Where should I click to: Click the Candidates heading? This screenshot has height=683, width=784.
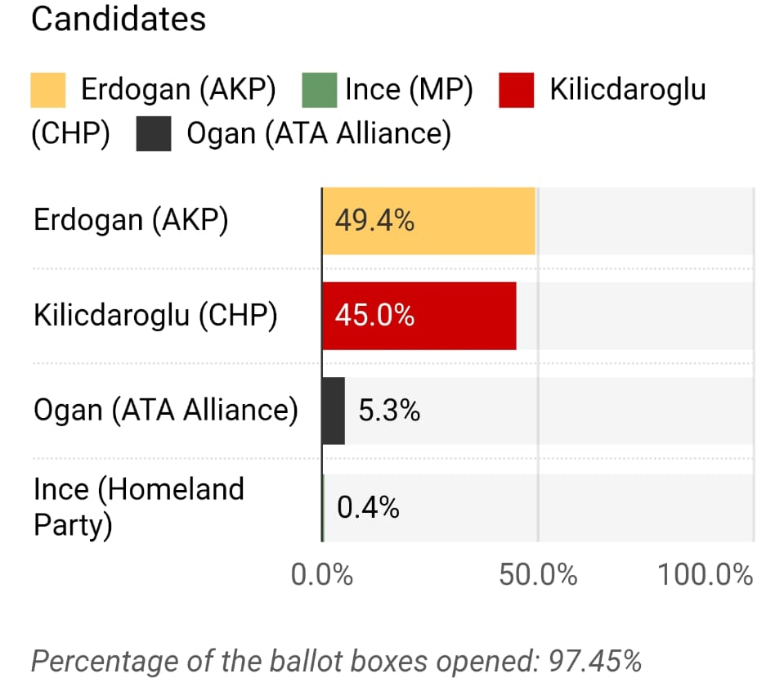click(119, 20)
